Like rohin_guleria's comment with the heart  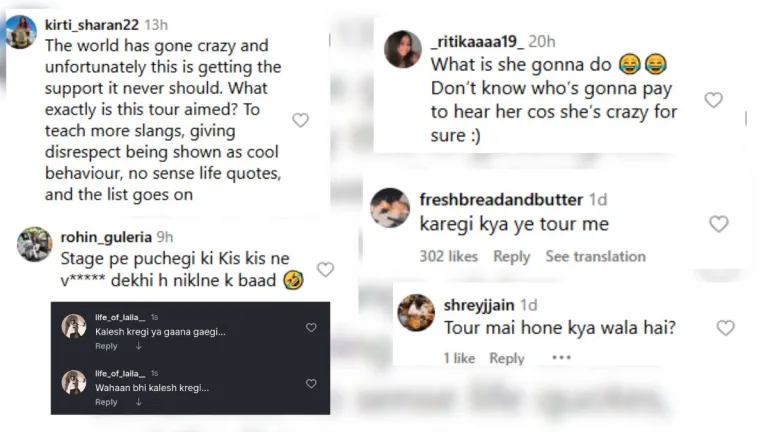pos(325,269)
